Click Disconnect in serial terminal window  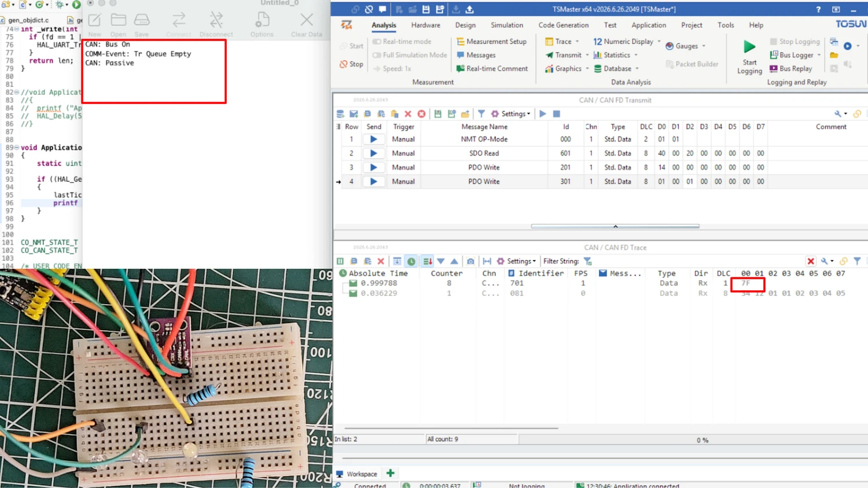point(216,25)
